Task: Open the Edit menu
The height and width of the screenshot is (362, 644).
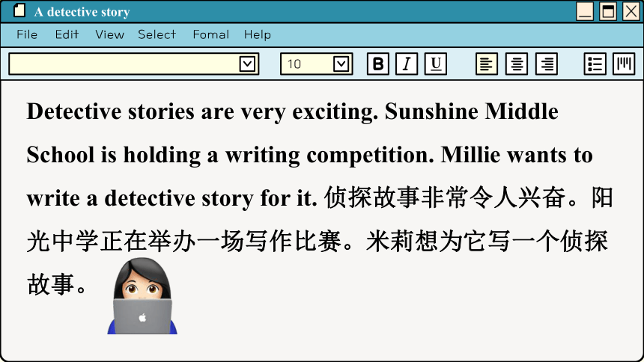Action: [67, 34]
